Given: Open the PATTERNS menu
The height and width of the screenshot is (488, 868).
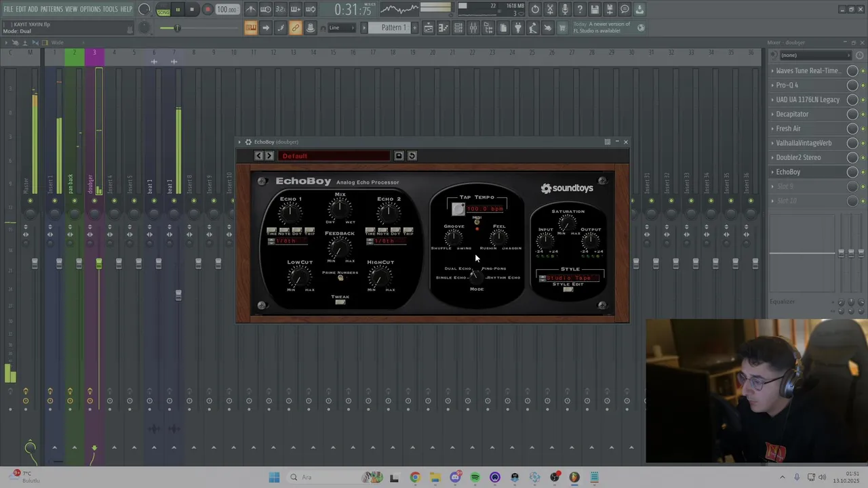Looking at the screenshot, I should click(x=52, y=9).
